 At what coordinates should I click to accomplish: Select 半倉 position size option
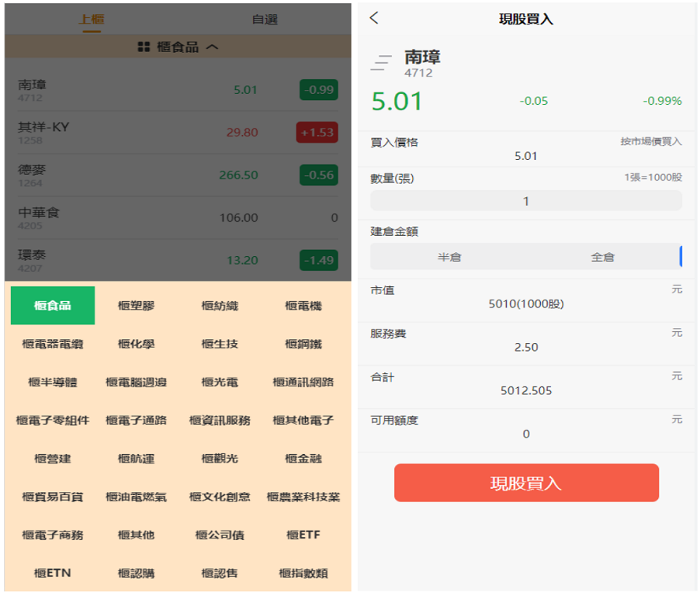coord(449,257)
